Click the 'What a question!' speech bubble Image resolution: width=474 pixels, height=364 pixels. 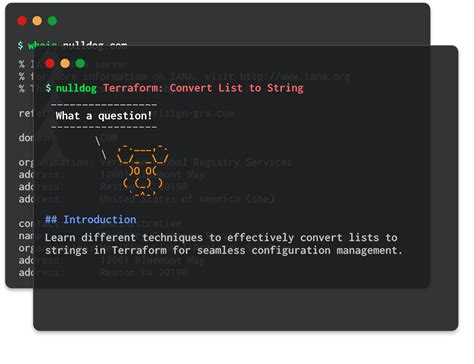[104, 116]
